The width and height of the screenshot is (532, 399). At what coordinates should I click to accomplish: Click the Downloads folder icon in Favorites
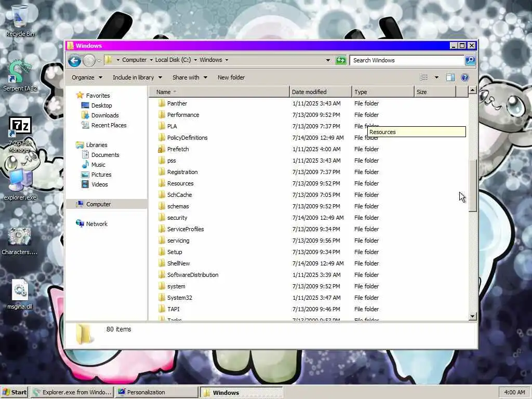(85, 115)
